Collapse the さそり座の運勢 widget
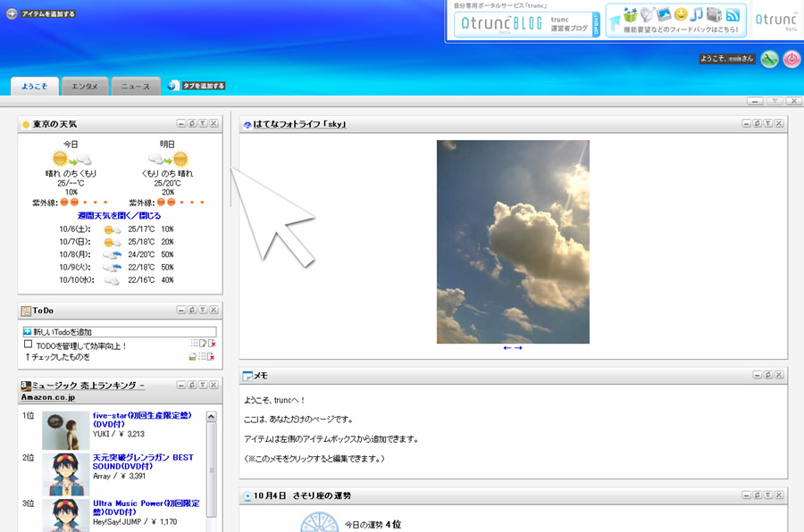The width and height of the screenshot is (804, 532). pyautogui.click(x=747, y=495)
